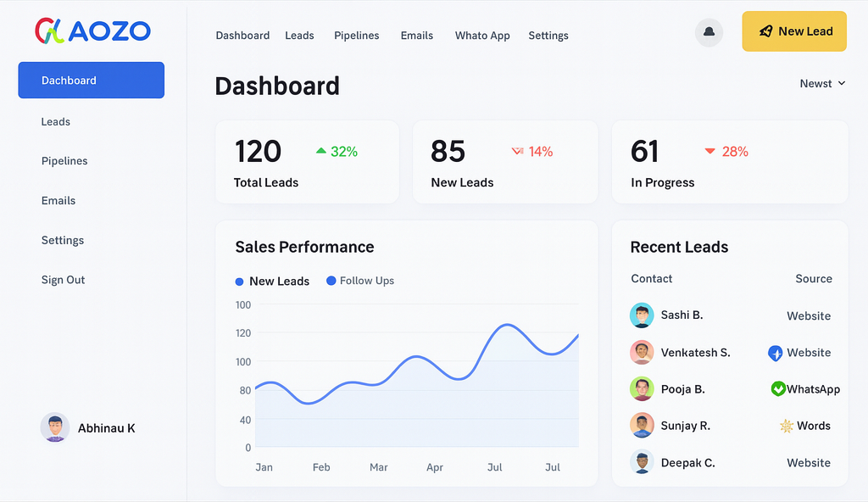868x502 pixels.
Task: Click the Words source icon beside Sunjay R.
Action: [x=787, y=426]
